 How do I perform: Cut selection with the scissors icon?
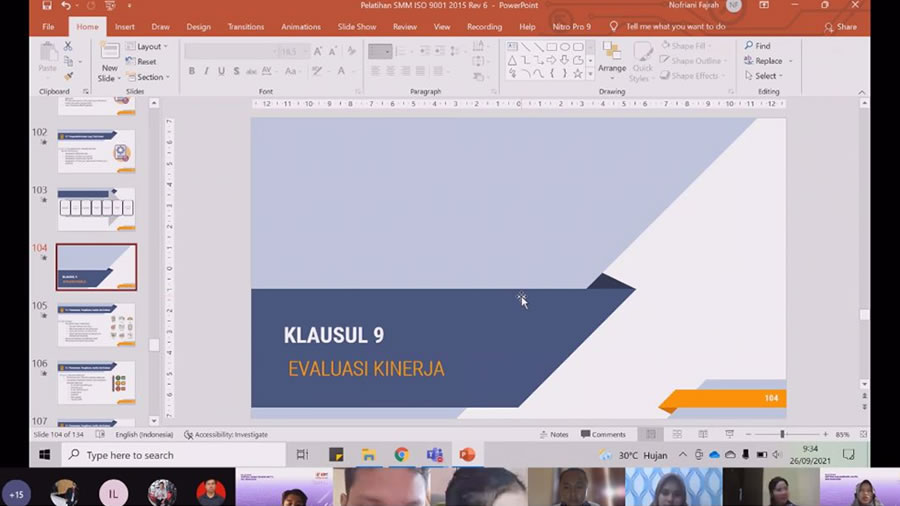[x=68, y=46]
